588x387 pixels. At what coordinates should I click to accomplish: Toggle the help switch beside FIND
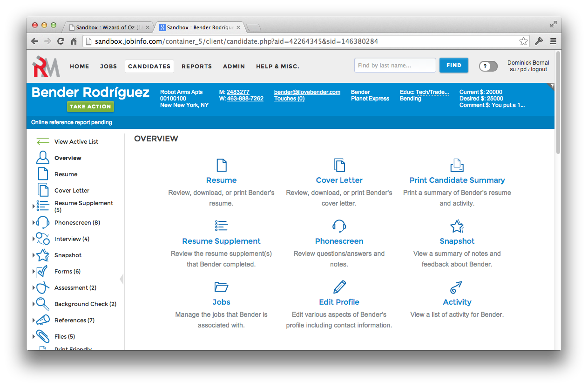488,66
